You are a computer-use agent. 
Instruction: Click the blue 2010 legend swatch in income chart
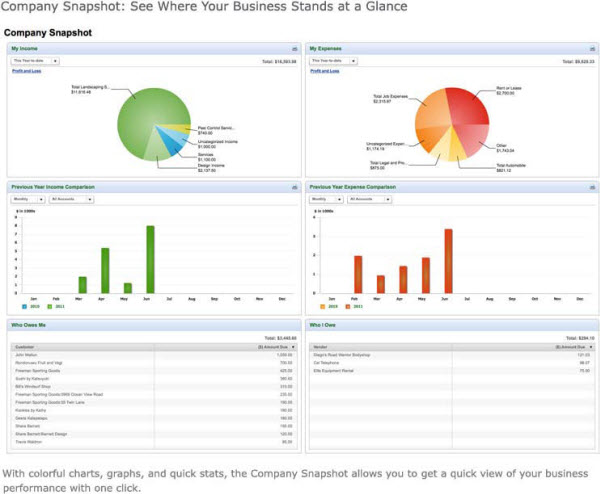(24, 307)
